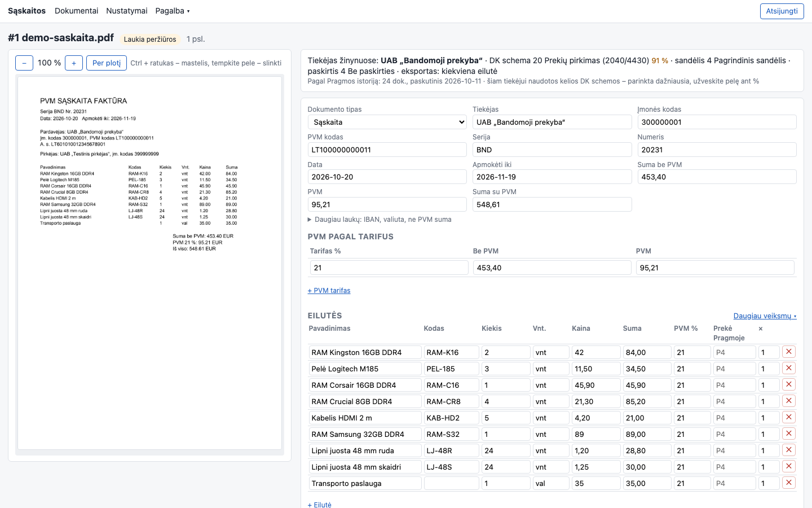
Task: Go to Dokumentai page
Action: (76, 11)
